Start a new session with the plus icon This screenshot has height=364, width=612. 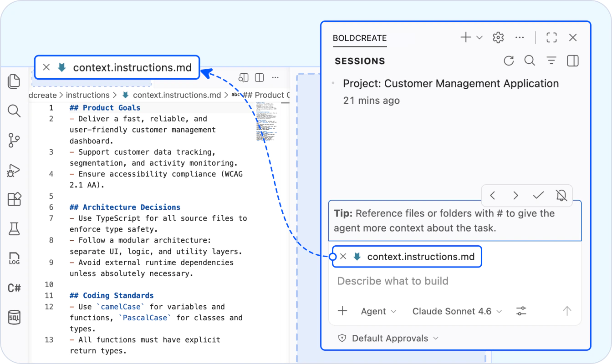[466, 38]
